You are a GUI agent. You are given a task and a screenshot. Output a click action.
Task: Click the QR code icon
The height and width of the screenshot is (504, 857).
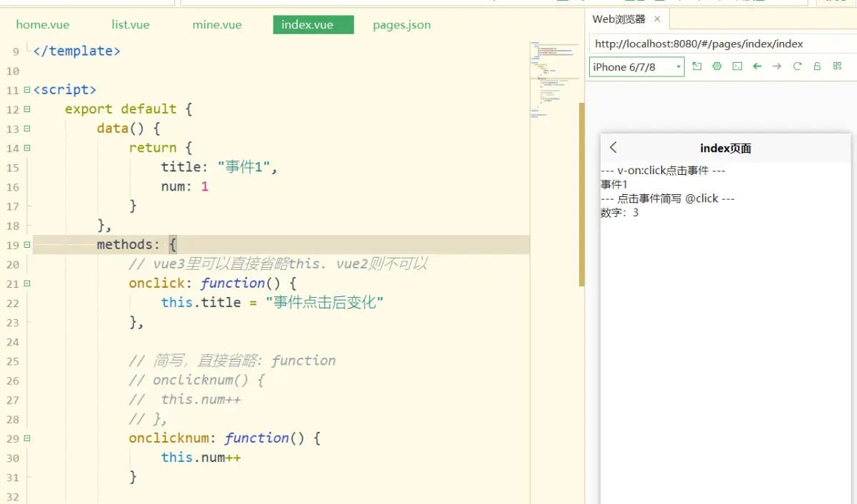pos(837,66)
